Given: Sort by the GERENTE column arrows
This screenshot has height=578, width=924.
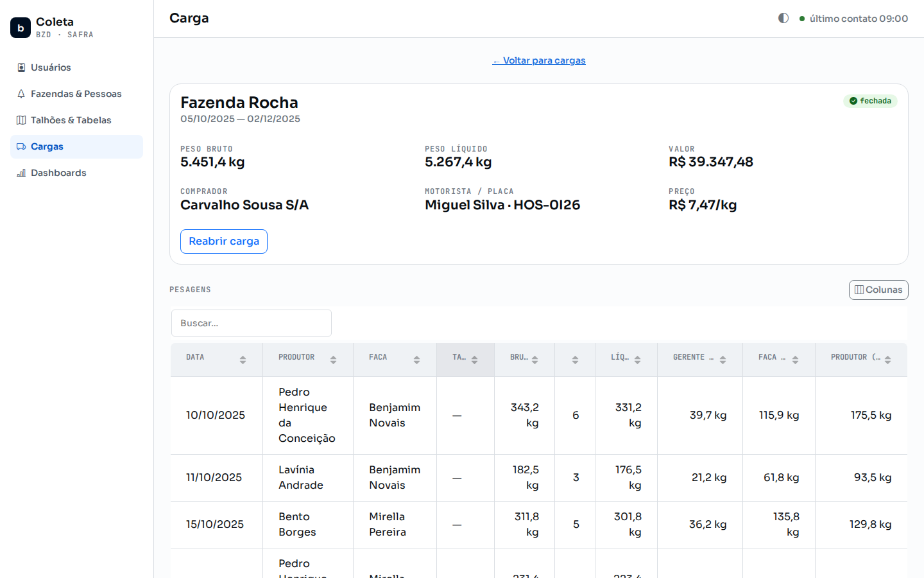Looking at the screenshot, I should tap(723, 360).
